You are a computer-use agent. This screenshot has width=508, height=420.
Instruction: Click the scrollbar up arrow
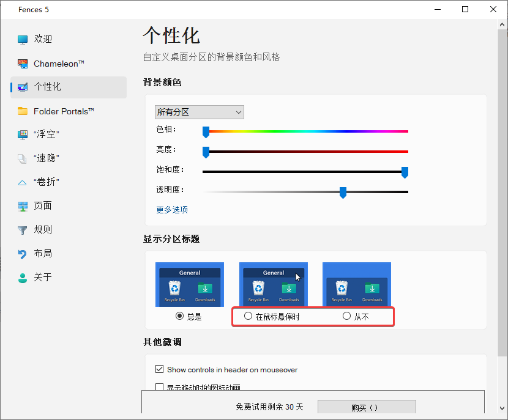pyautogui.click(x=502, y=24)
